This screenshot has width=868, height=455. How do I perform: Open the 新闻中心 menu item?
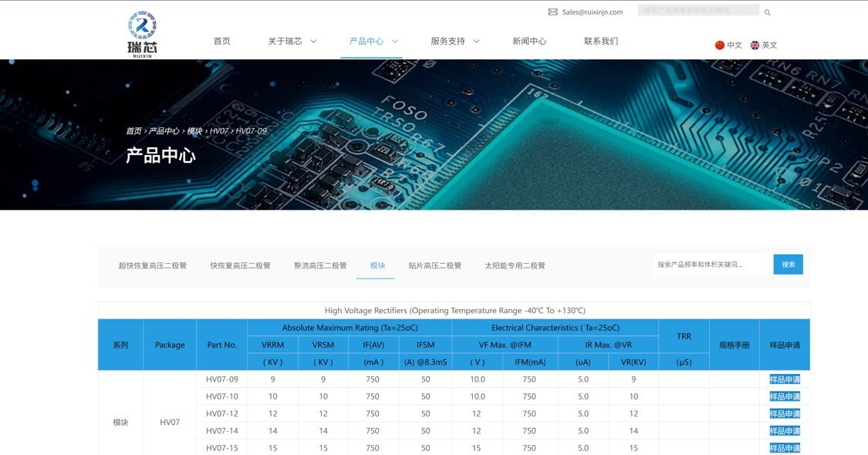(x=529, y=42)
